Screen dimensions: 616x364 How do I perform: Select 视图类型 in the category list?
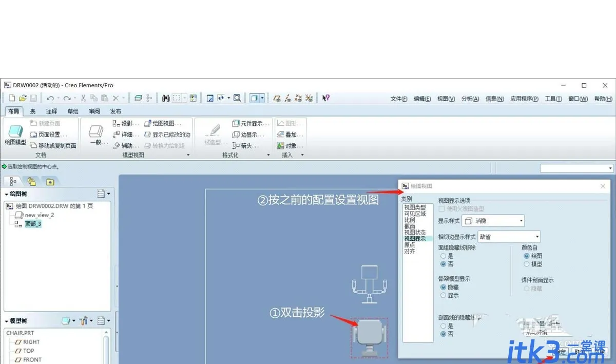415,207
